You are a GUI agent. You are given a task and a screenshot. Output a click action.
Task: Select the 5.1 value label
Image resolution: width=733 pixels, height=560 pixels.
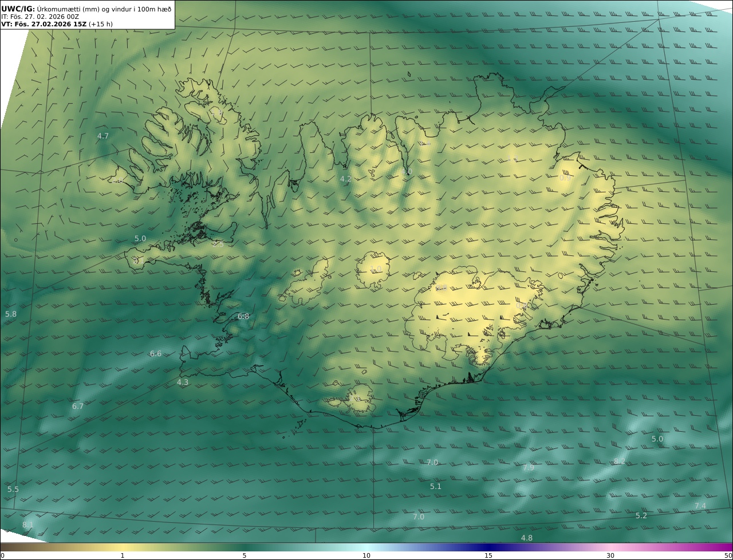coord(436,487)
